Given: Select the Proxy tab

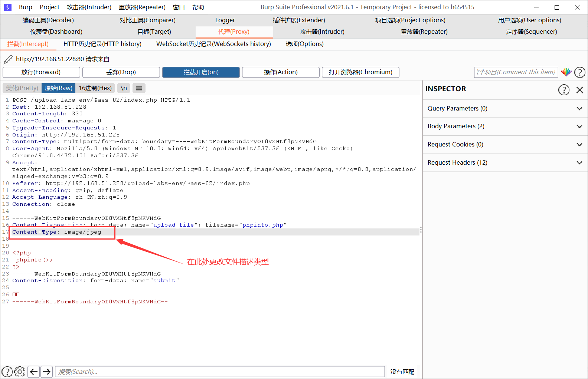Looking at the screenshot, I should pos(234,32).
